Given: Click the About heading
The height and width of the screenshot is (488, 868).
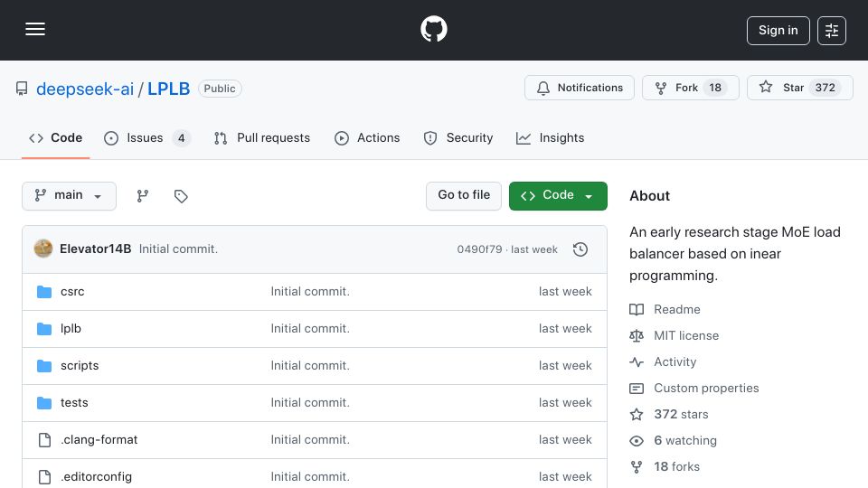Looking at the screenshot, I should pos(649,196).
